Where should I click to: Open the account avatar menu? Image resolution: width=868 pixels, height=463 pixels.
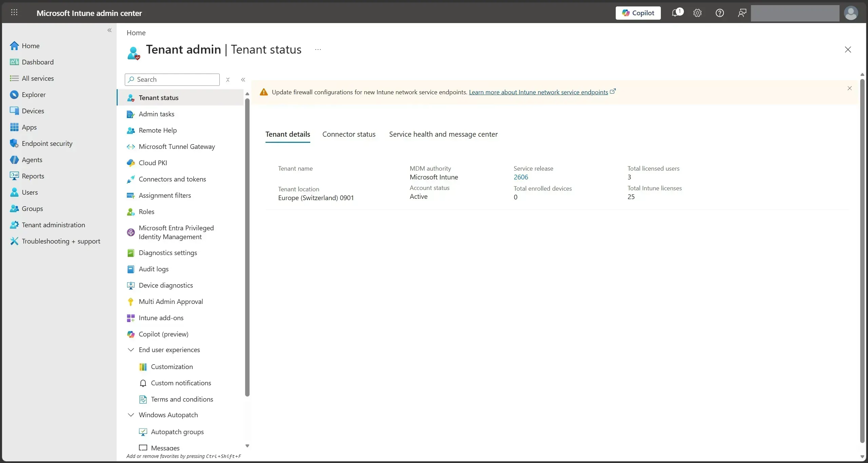point(851,13)
